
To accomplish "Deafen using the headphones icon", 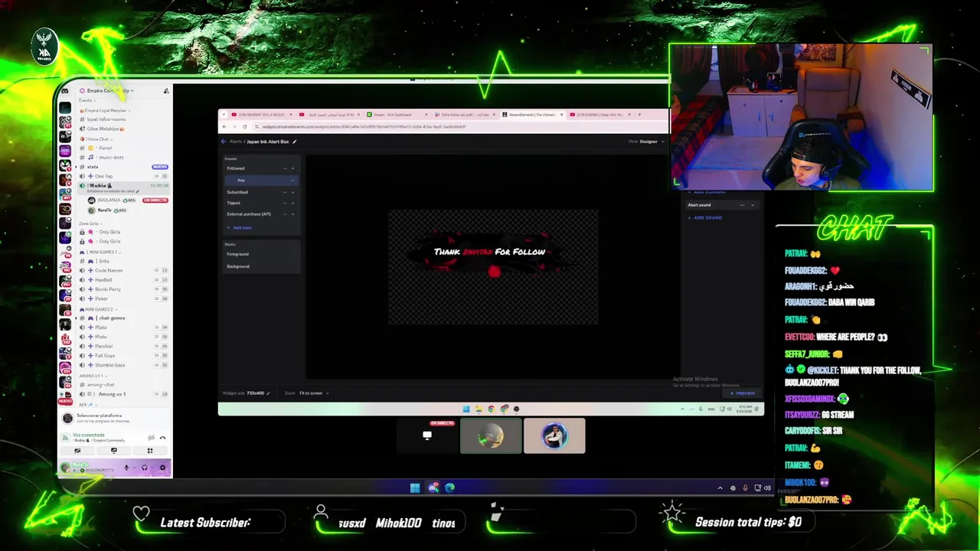I will click(145, 468).
